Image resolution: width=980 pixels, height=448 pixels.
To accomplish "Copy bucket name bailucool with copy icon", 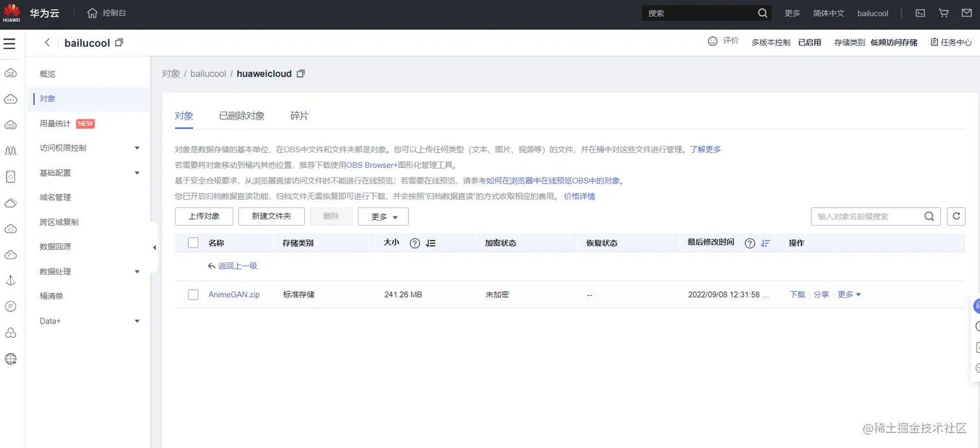I will pos(119,43).
